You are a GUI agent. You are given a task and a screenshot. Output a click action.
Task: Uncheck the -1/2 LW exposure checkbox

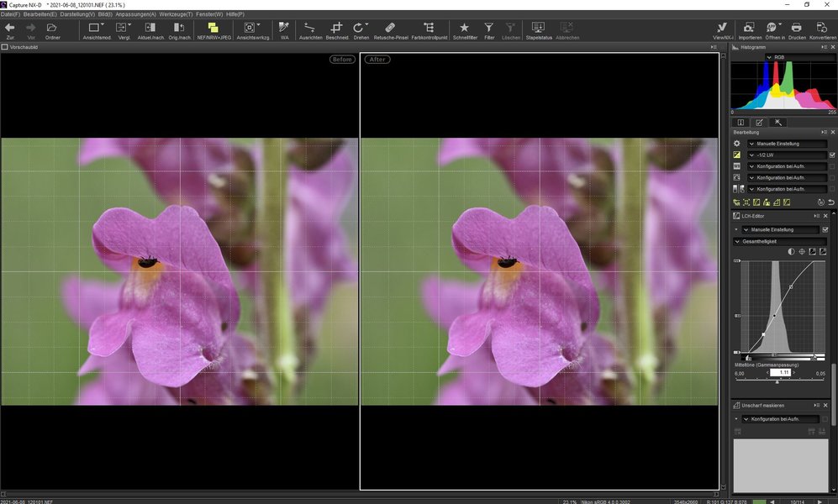coord(831,155)
